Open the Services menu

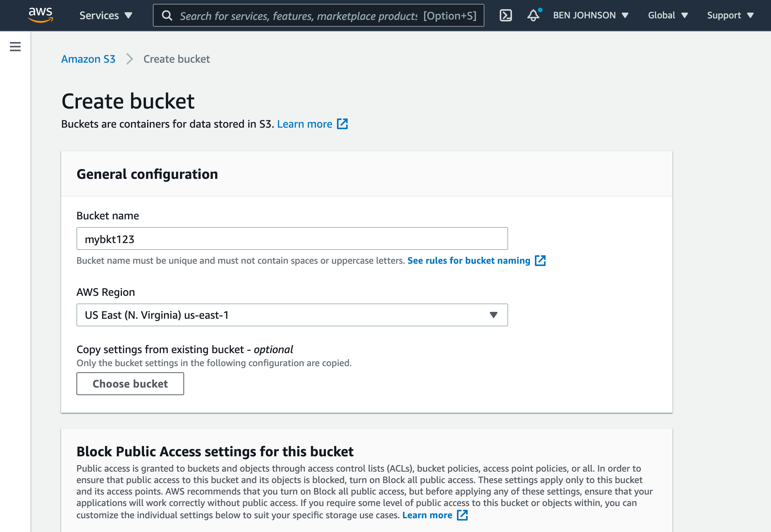point(106,15)
